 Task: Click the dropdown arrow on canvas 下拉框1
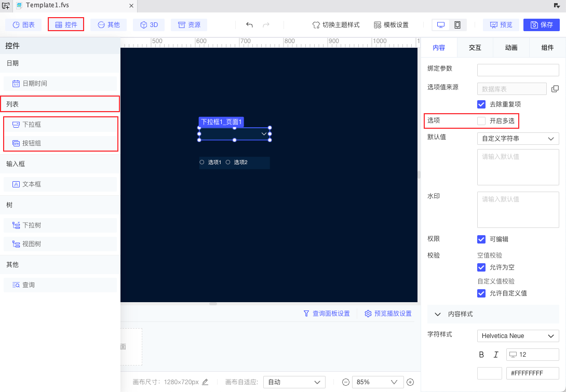point(264,134)
